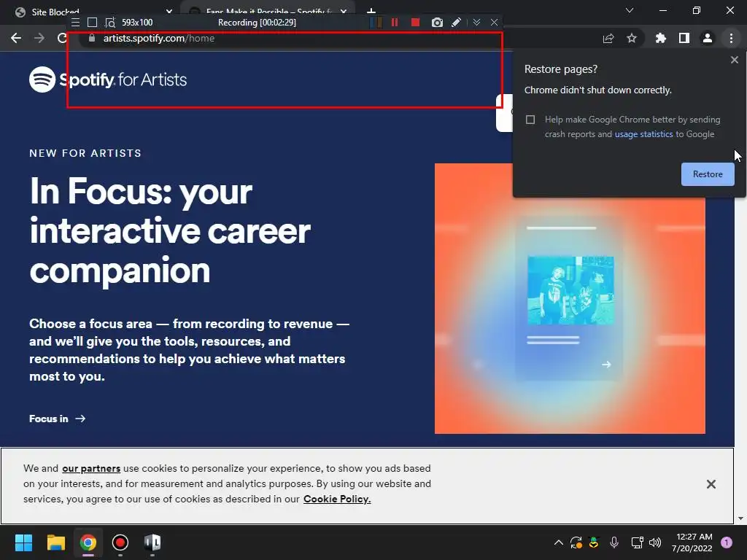Open the tab search dropdown

point(630,10)
